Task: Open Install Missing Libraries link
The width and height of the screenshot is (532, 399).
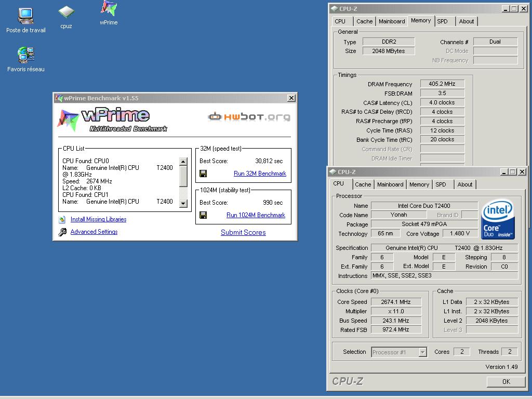Action: point(98,220)
